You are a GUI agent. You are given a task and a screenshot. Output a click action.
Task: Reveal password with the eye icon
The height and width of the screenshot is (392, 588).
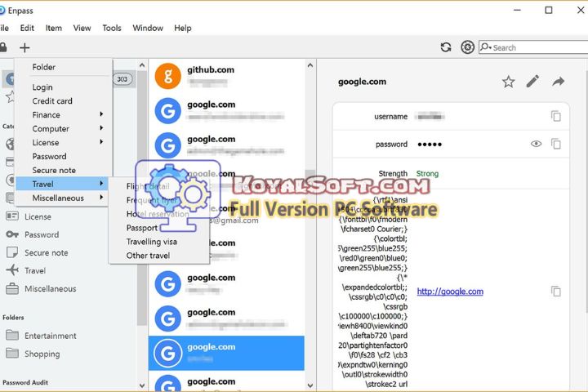pyautogui.click(x=536, y=144)
